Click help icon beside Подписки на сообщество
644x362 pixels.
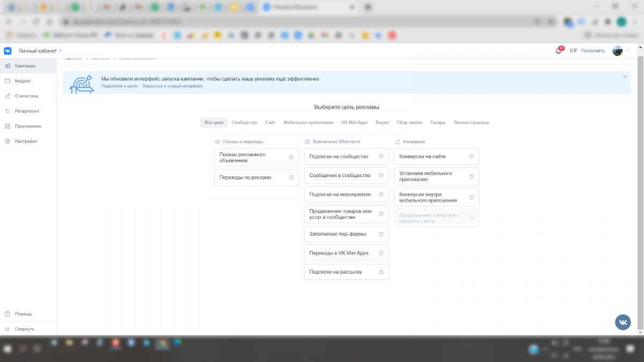pos(381,157)
